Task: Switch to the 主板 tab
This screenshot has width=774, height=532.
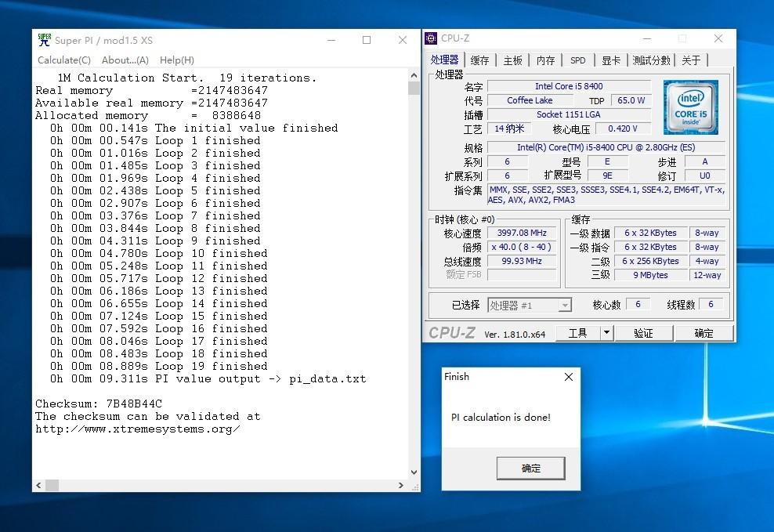Action: pyautogui.click(x=512, y=60)
